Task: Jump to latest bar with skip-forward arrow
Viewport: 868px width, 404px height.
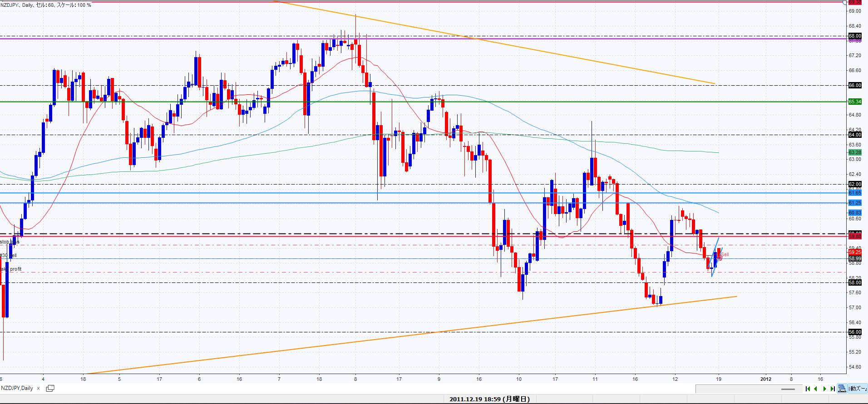Action: (x=833, y=389)
